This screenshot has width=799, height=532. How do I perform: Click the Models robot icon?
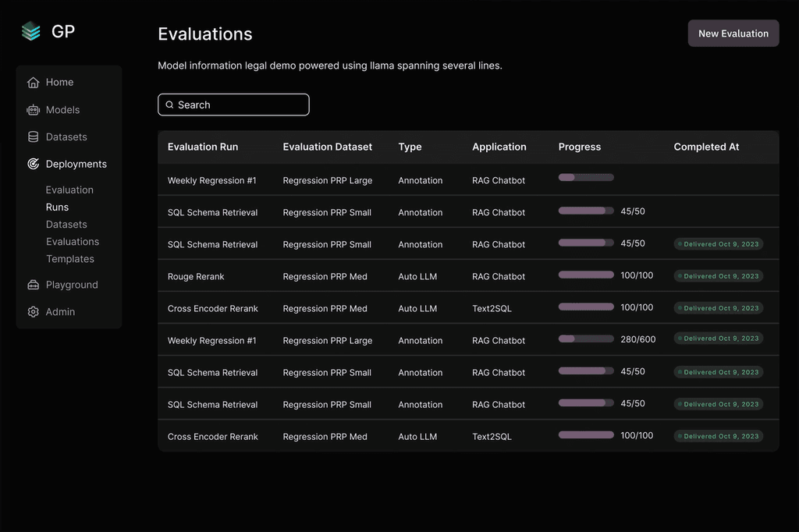33,110
